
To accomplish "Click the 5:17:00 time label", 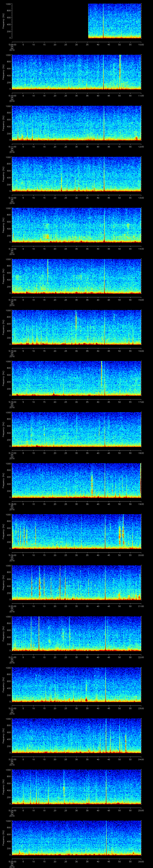I will click(x=12, y=453).
